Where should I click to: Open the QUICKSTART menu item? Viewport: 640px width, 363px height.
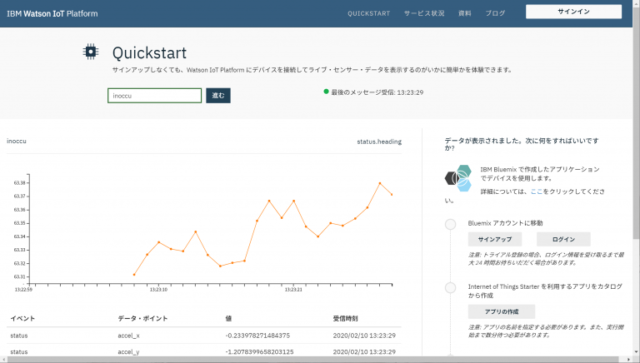click(369, 13)
